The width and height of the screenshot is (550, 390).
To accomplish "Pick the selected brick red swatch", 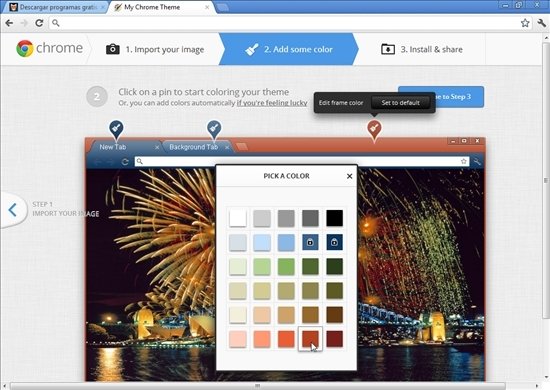I will [310, 339].
